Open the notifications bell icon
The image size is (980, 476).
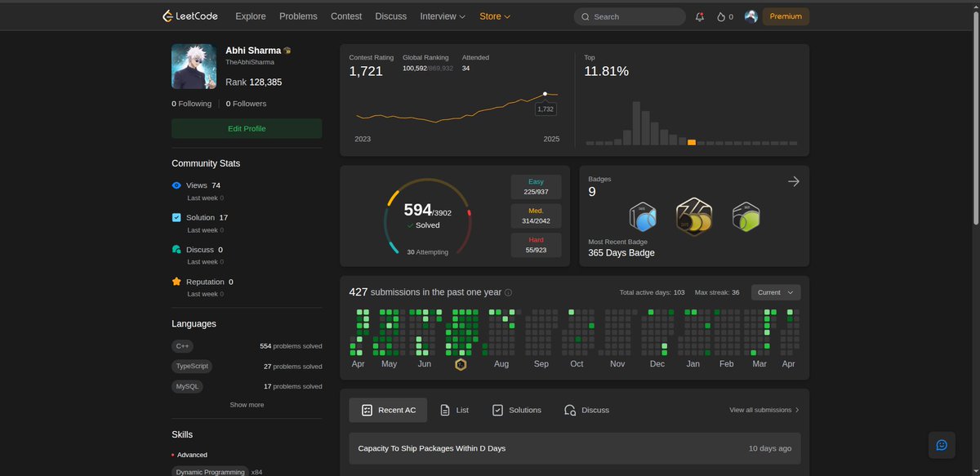tap(700, 16)
